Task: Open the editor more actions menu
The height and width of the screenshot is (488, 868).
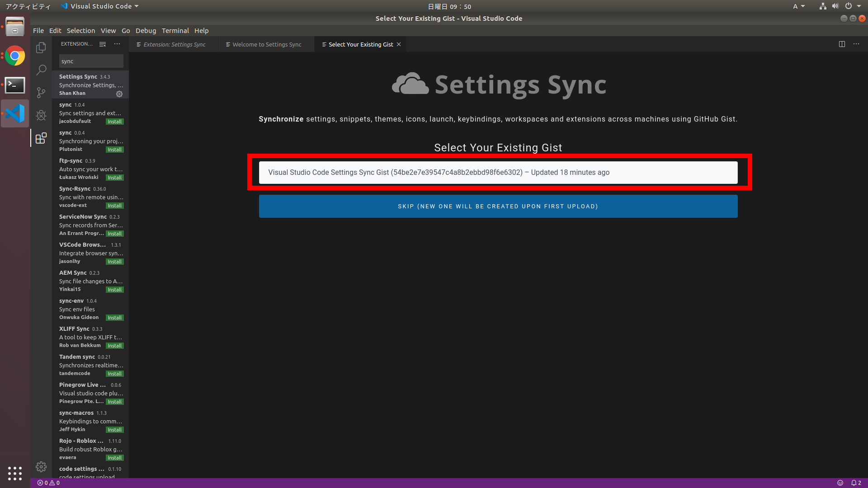Action: tap(856, 44)
